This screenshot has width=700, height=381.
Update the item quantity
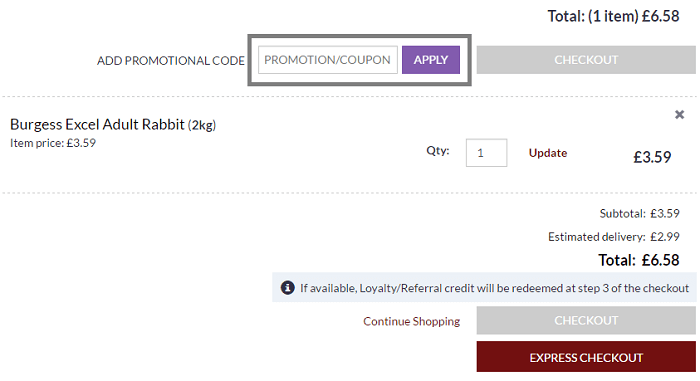click(548, 153)
